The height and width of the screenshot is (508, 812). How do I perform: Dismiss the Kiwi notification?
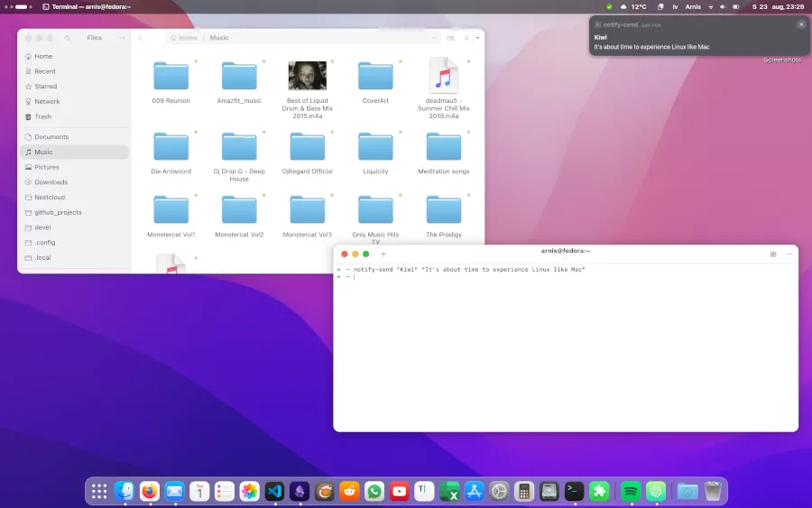point(800,24)
